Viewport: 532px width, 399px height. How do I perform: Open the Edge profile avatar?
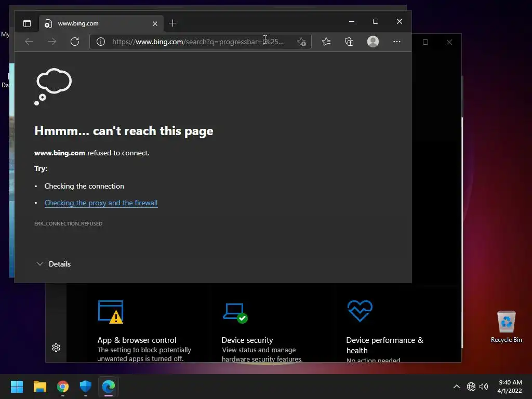(373, 42)
